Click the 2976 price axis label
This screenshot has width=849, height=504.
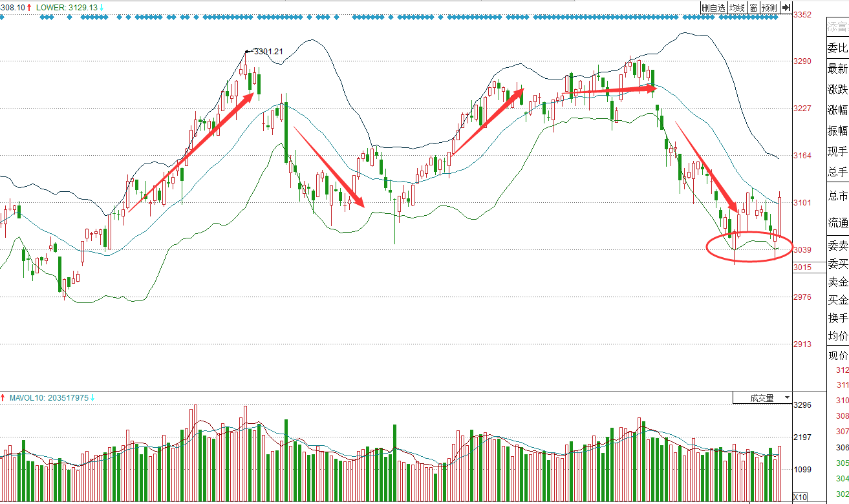point(802,297)
